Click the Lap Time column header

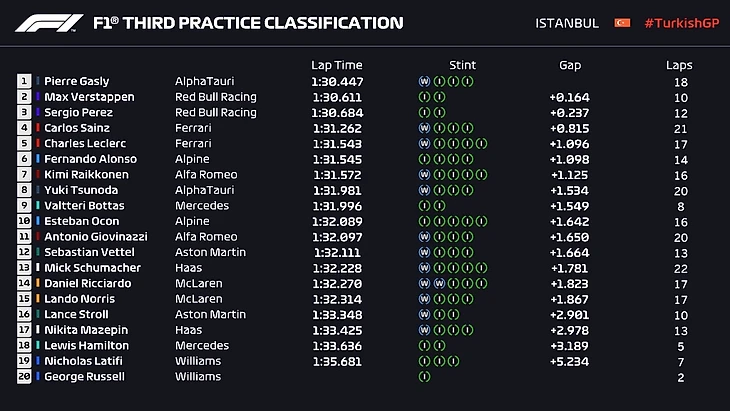click(336, 65)
